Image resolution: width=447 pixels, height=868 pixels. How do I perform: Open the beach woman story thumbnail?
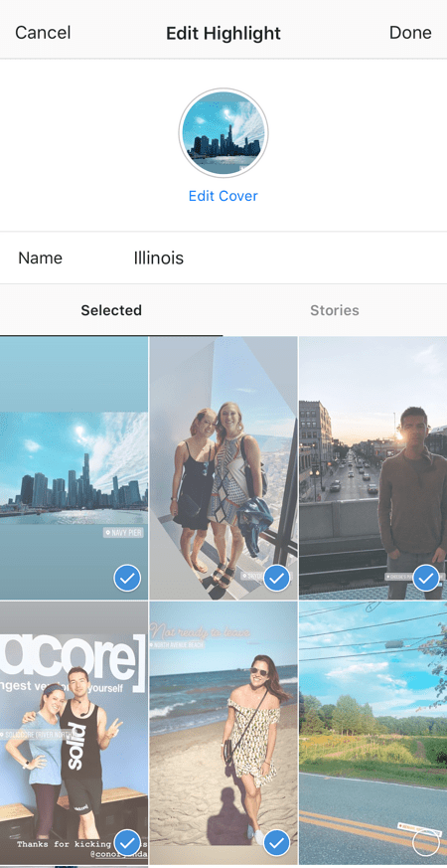(x=223, y=734)
